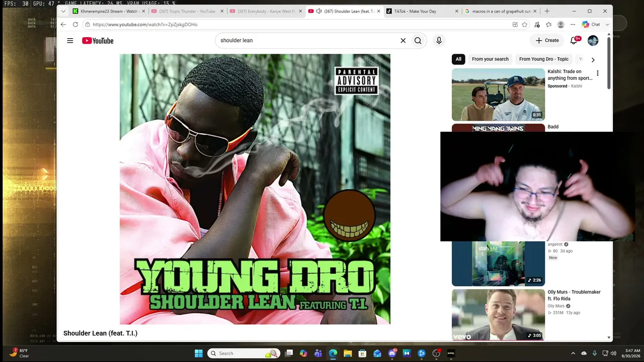Open the taskbar volume icon
This screenshot has height=362, width=644.
pos(614,353)
